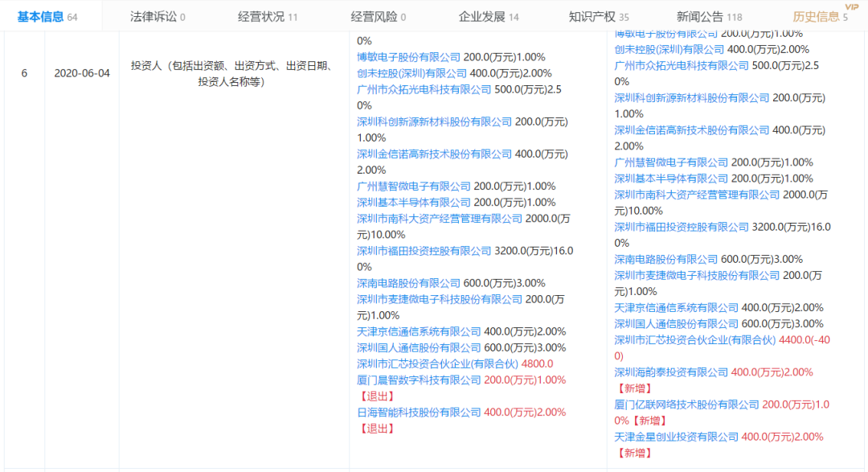This screenshot has width=868, height=472.
Task: Click 【新增】 tag under 深圳海韵泰投资有限公司
Action: pos(634,388)
